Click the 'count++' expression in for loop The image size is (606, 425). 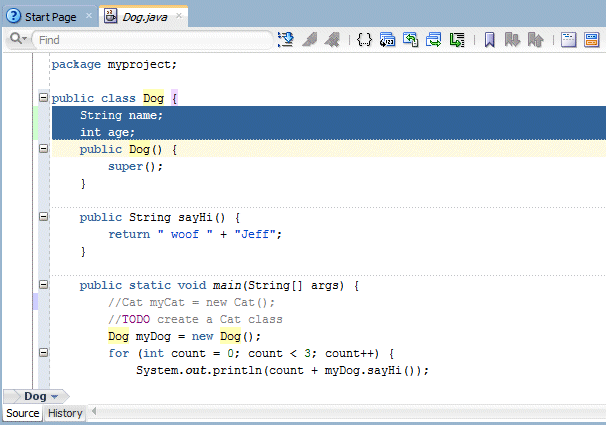pyautogui.click(x=350, y=353)
